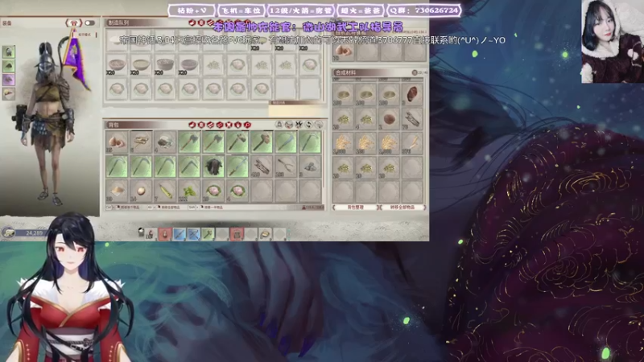Select the yellow item hotbar slot
The height and width of the screenshot is (362, 644).
pos(266,234)
